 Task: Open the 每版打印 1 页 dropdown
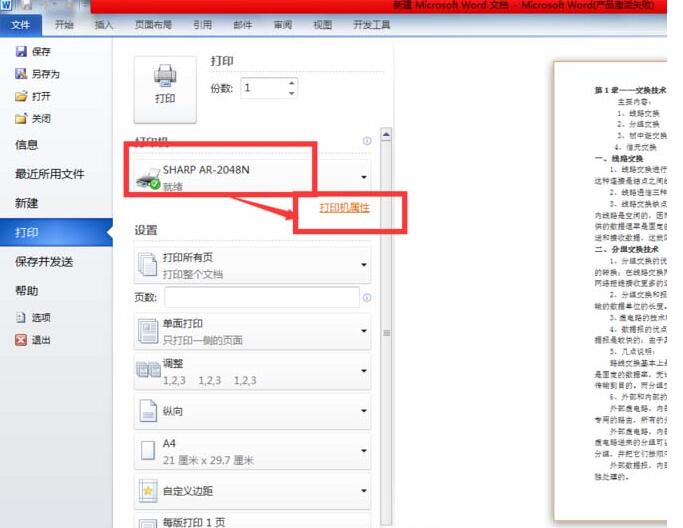click(252, 521)
